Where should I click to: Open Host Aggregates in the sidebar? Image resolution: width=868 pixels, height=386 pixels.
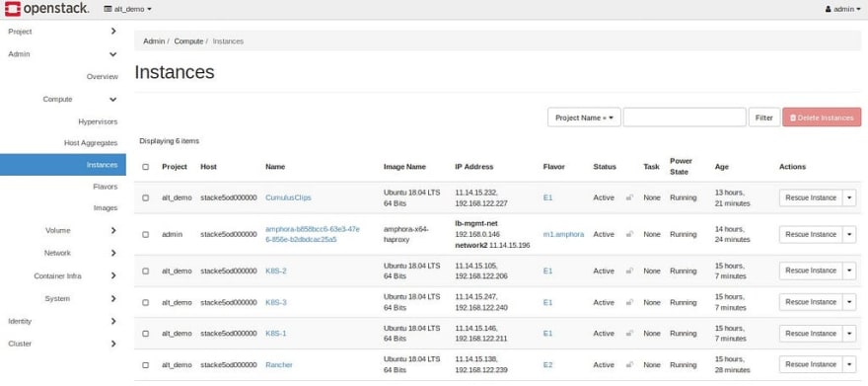click(91, 143)
